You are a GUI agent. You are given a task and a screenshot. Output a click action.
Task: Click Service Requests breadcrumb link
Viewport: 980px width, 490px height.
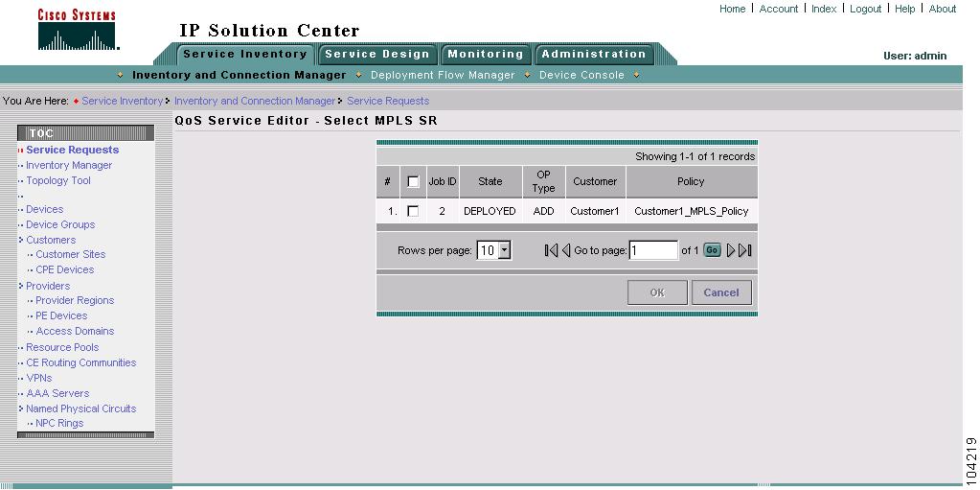point(388,101)
